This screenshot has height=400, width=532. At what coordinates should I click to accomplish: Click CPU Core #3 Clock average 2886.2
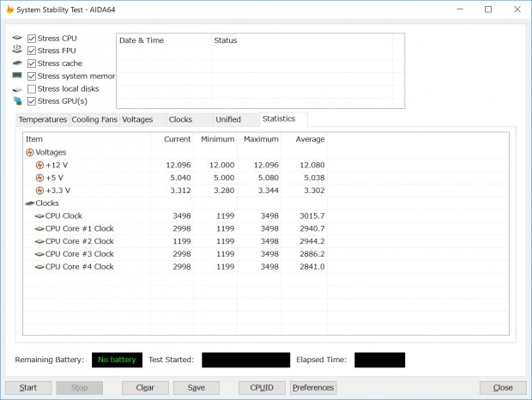click(x=312, y=254)
